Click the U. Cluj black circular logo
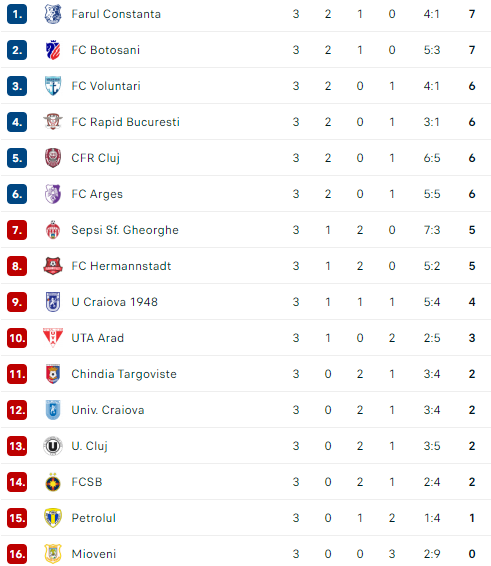The image size is (491, 566). 53,446
